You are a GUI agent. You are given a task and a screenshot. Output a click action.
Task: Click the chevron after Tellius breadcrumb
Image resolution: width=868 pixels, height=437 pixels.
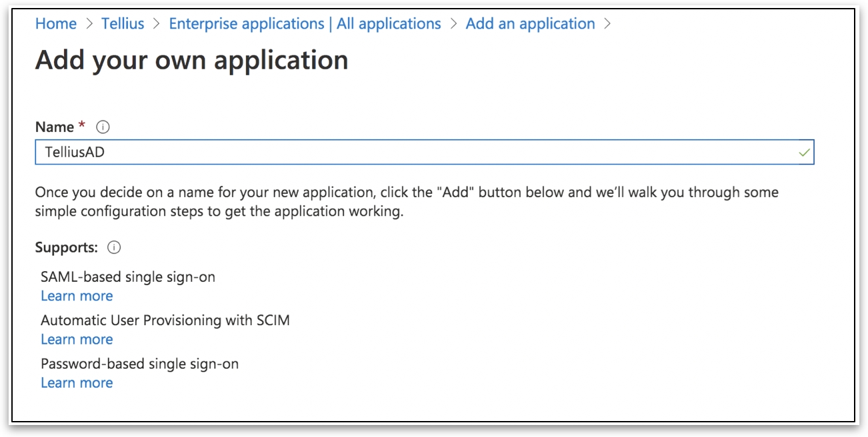(x=157, y=24)
